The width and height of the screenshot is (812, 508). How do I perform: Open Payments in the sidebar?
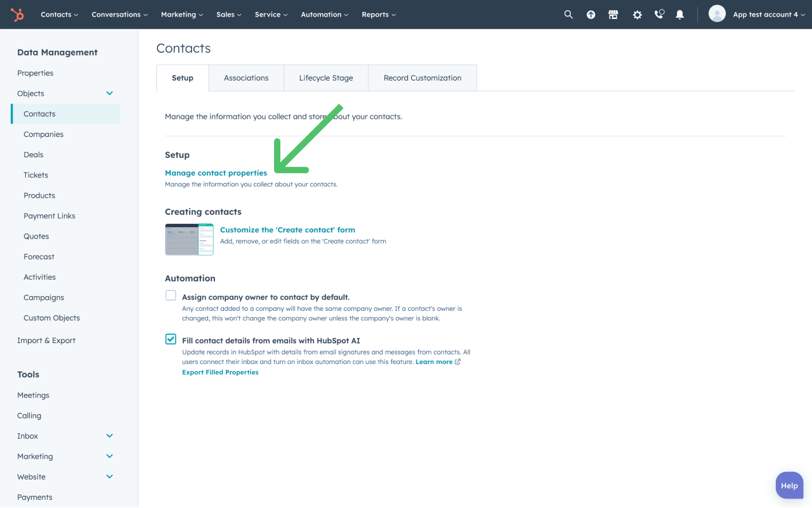(35, 497)
